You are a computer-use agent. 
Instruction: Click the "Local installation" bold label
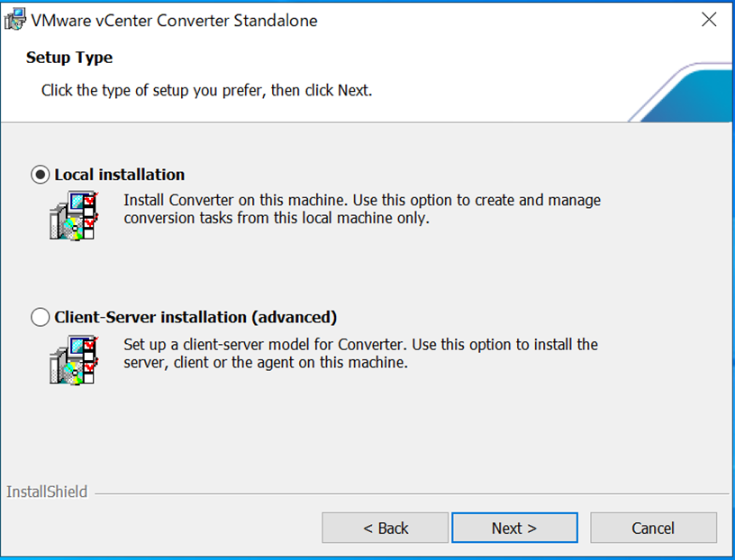click(x=120, y=175)
